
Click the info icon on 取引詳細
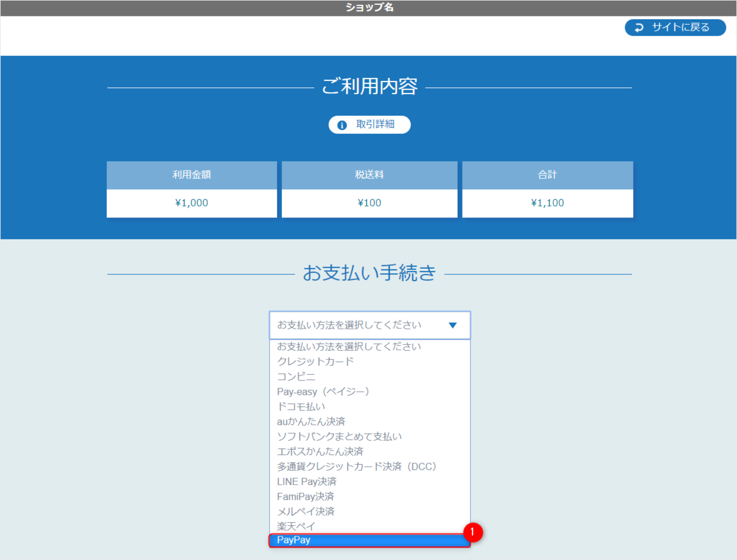342,125
